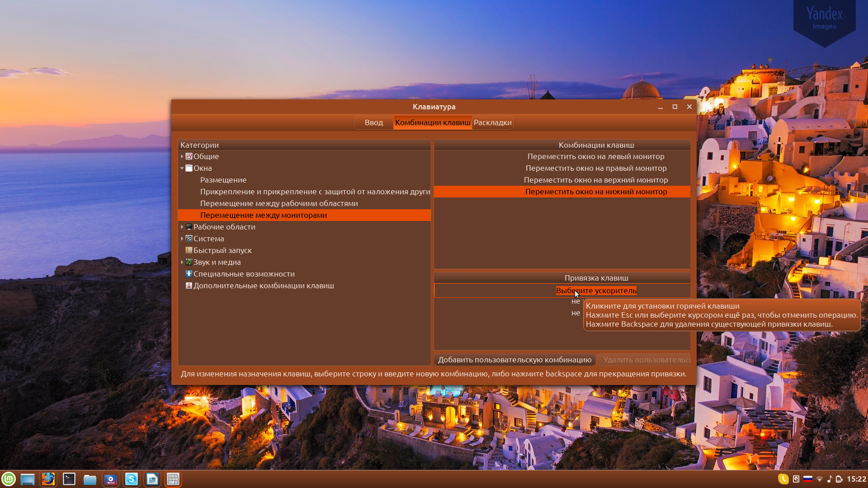Open the Wi-Fi network applet
The width and height of the screenshot is (868, 488).
(x=819, y=479)
